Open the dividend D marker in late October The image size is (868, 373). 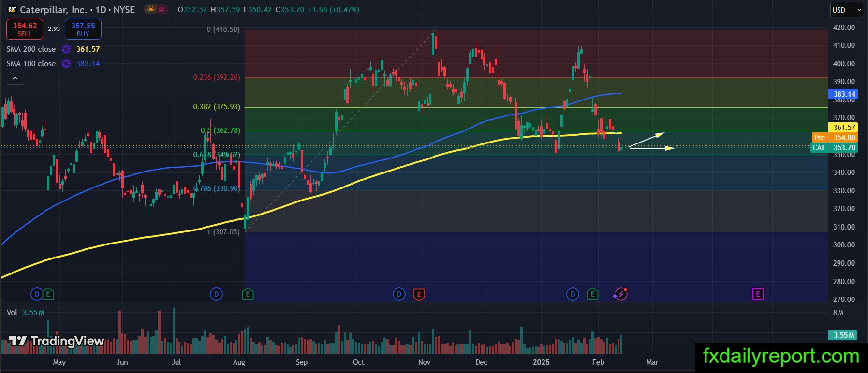(x=399, y=294)
